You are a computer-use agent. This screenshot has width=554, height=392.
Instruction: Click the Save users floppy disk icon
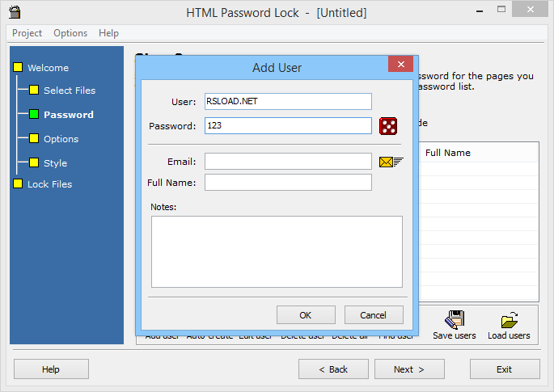pos(455,319)
